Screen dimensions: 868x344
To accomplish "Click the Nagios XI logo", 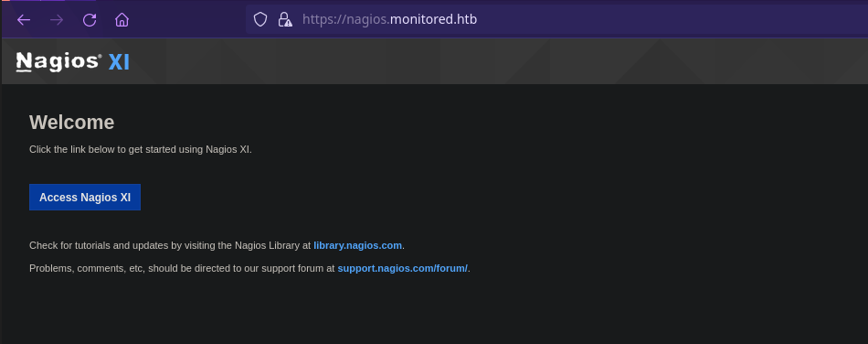I will (72, 61).
